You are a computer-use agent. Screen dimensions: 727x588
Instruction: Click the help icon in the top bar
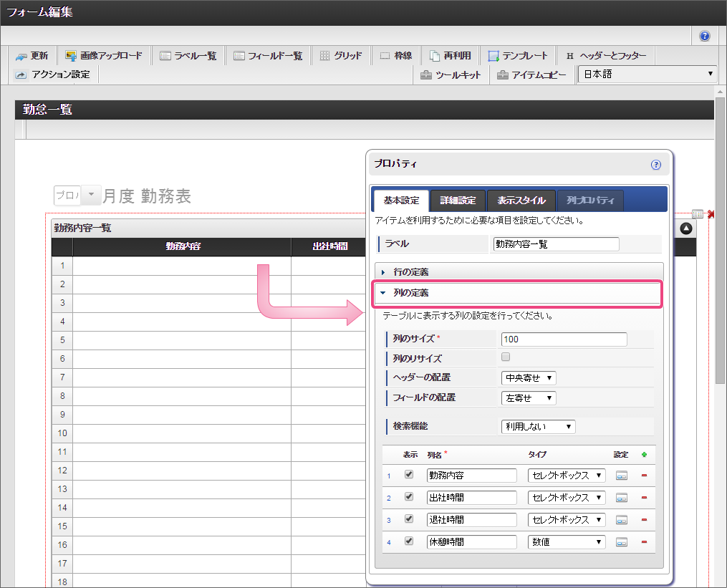[x=705, y=36]
